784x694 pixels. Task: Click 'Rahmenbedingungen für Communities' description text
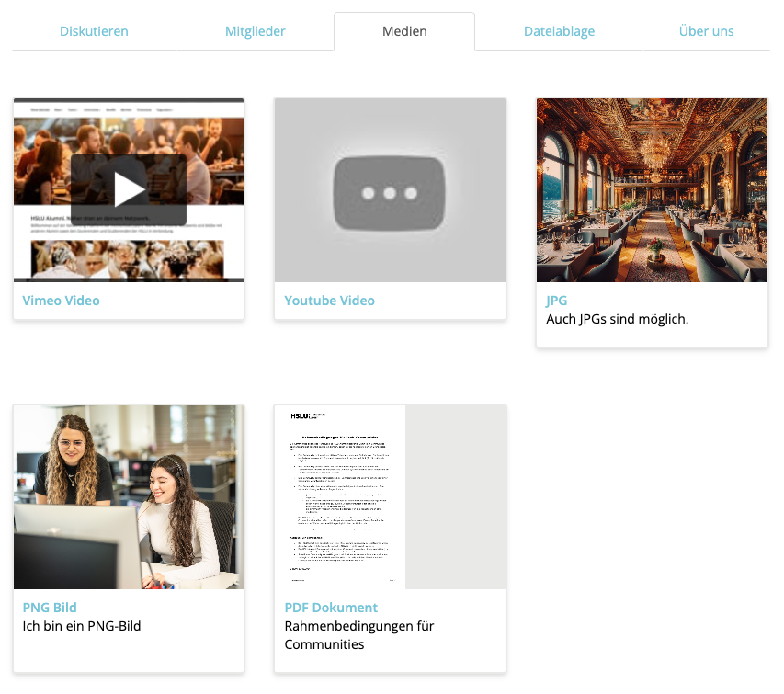(359, 635)
